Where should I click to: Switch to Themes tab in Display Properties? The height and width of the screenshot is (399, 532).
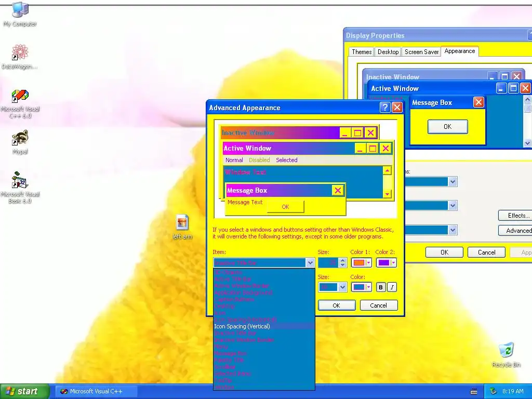pyautogui.click(x=362, y=52)
